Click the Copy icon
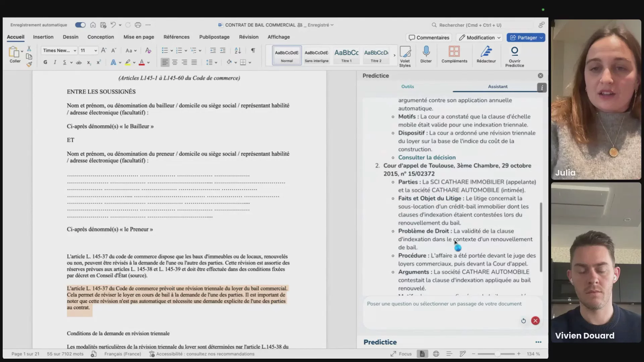 pyautogui.click(x=29, y=57)
